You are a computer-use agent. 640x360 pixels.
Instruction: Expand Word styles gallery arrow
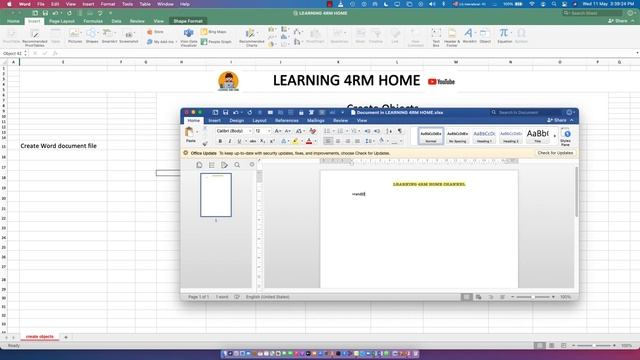[x=555, y=136]
